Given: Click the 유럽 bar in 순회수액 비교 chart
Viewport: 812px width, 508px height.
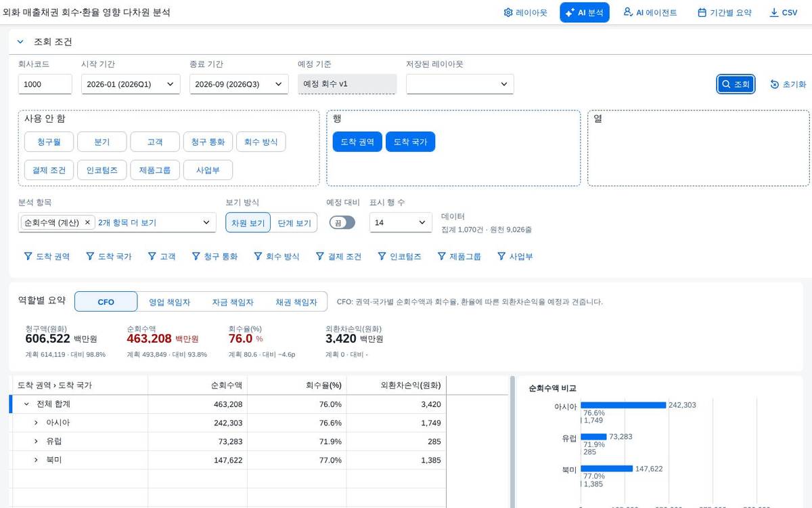Looking at the screenshot, I should point(593,437).
